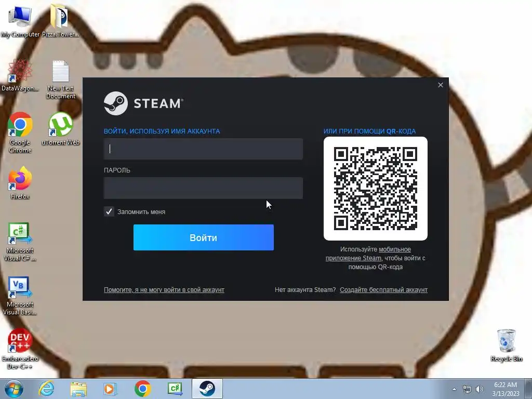The width and height of the screenshot is (532, 399).
Task: Select Embarcadero Dev-C++ desktop shortcut
Action: tap(20, 349)
